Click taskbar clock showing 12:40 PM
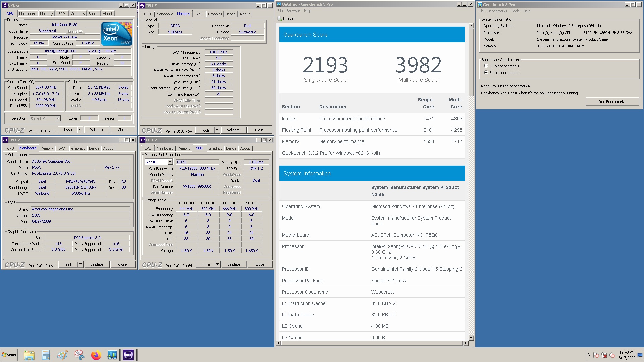This screenshot has width=644, height=362. (x=627, y=352)
